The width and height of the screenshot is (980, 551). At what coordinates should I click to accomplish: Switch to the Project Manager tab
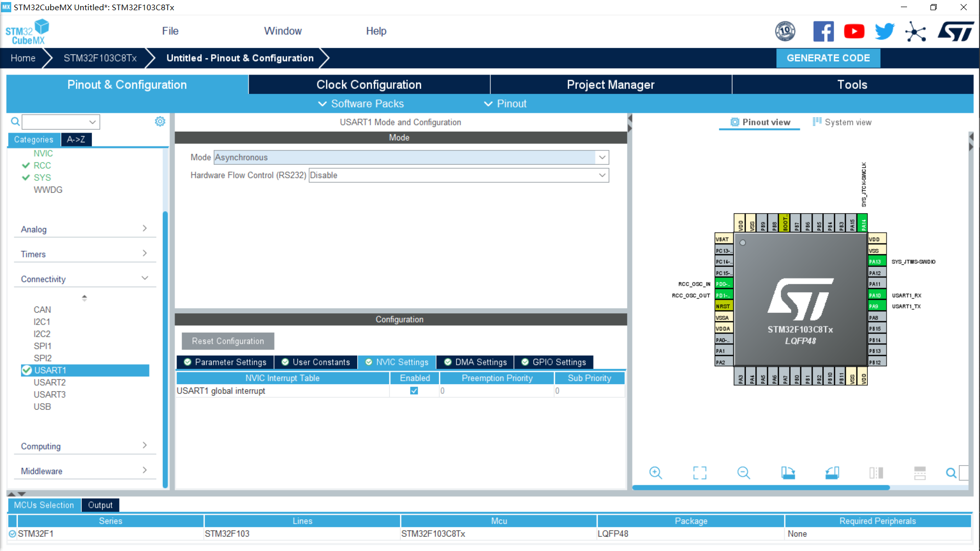(610, 85)
